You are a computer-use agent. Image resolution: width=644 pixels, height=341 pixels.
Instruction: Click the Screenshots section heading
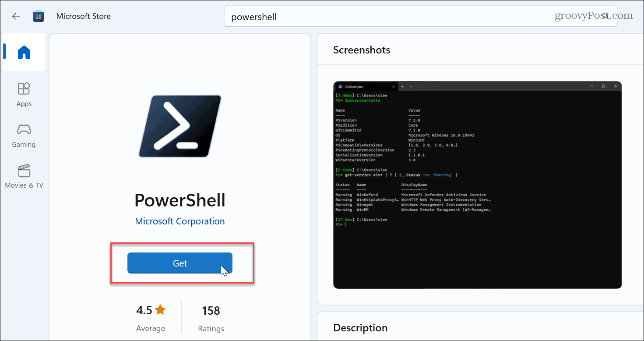[362, 50]
